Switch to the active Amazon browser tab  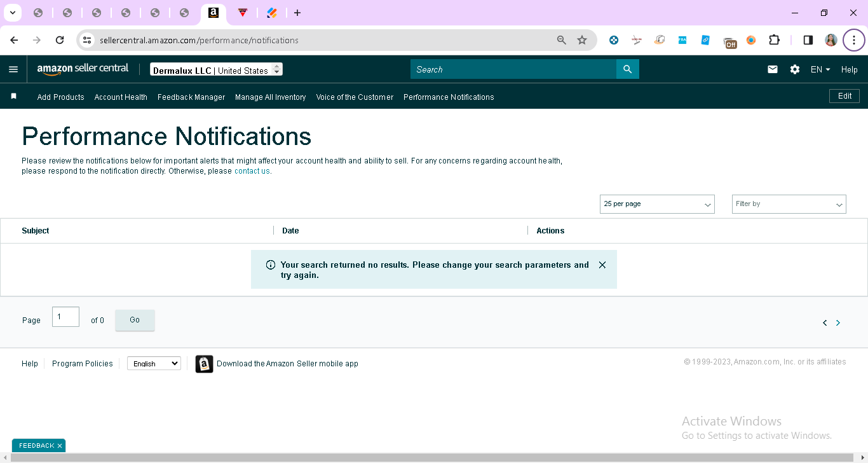click(x=214, y=13)
